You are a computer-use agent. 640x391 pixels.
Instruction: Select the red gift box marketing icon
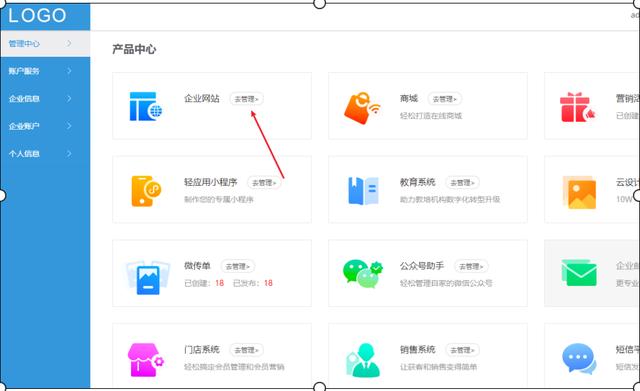[x=578, y=107]
